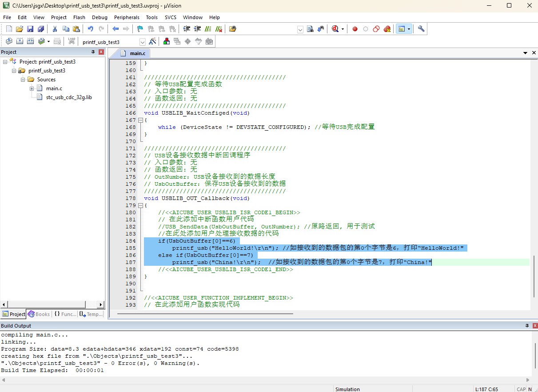The height and width of the screenshot is (392, 538).
Task: Toggle the Project panel pin (auto-hide)
Action: tap(93, 52)
